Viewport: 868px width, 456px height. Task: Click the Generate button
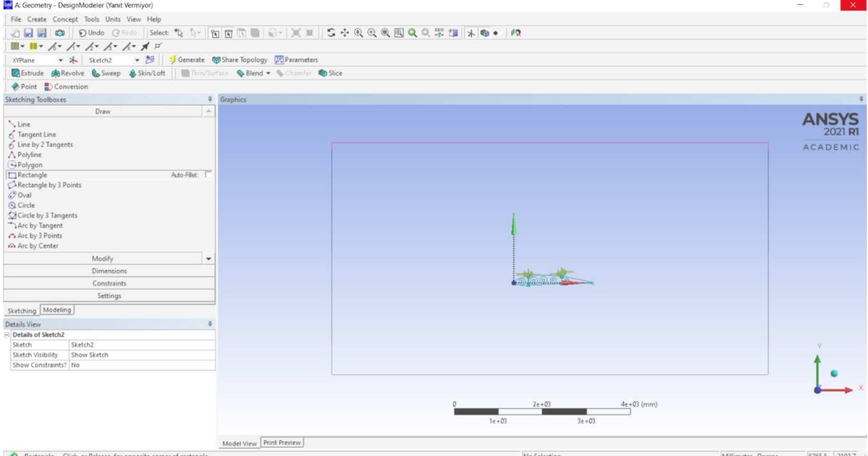(x=187, y=60)
